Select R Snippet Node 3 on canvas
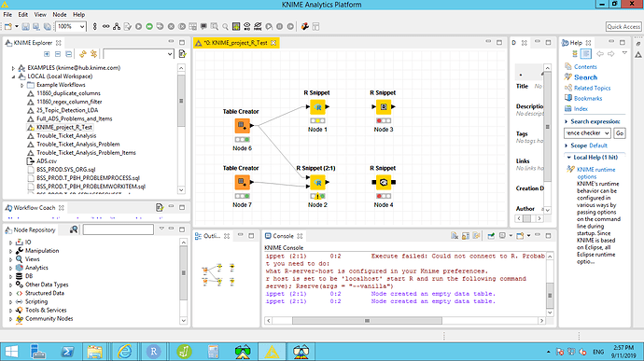This screenshot has height=361, width=644. point(384,106)
